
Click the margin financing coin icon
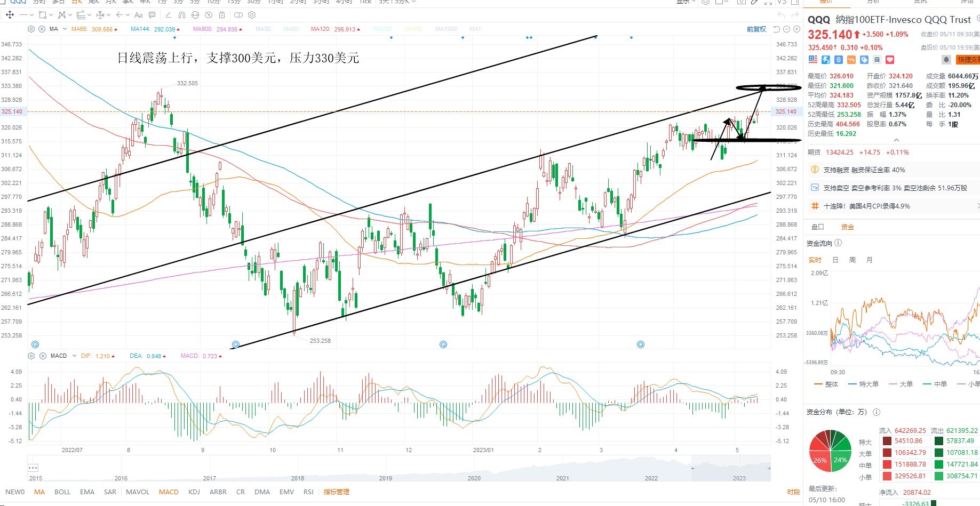click(x=815, y=170)
